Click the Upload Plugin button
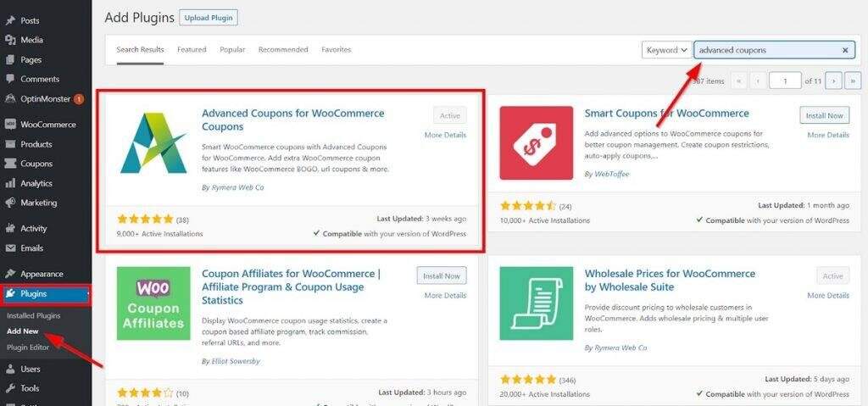 209,18
